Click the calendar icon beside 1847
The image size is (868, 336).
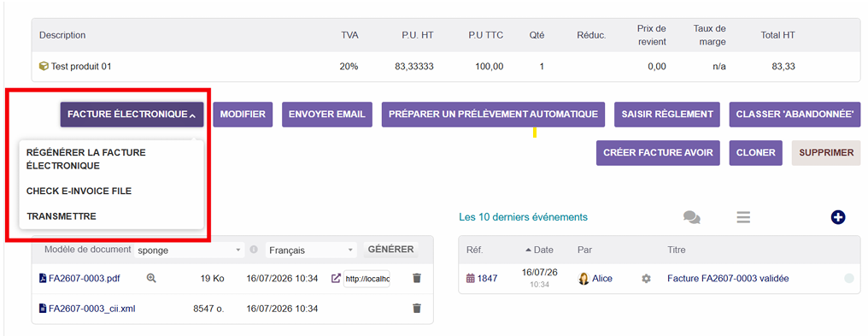(471, 279)
